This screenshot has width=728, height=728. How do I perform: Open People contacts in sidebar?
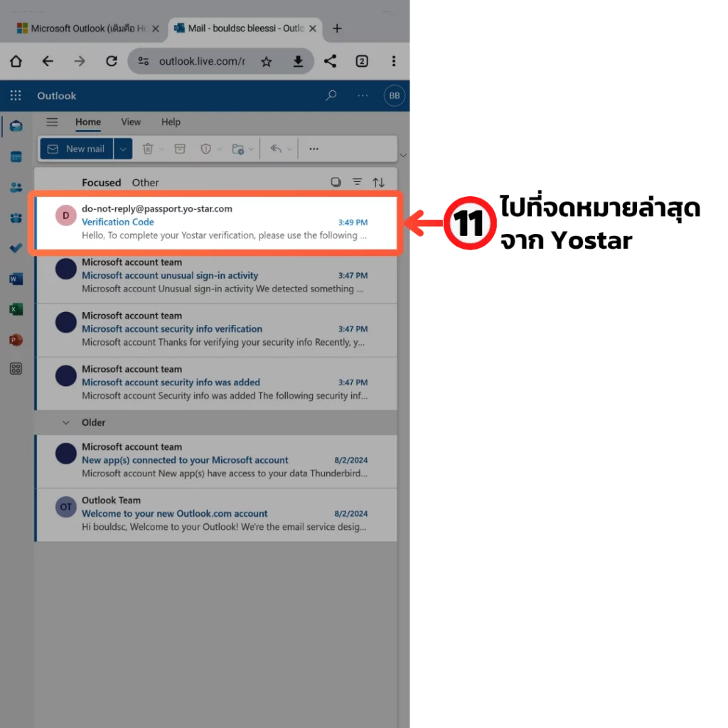click(x=16, y=187)
